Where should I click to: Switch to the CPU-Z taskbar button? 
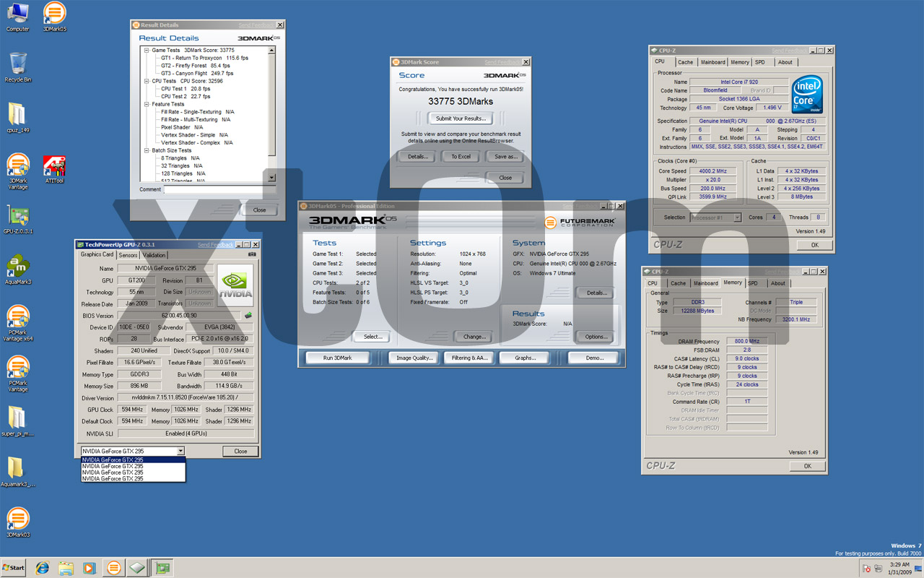[x=137, y=568]
